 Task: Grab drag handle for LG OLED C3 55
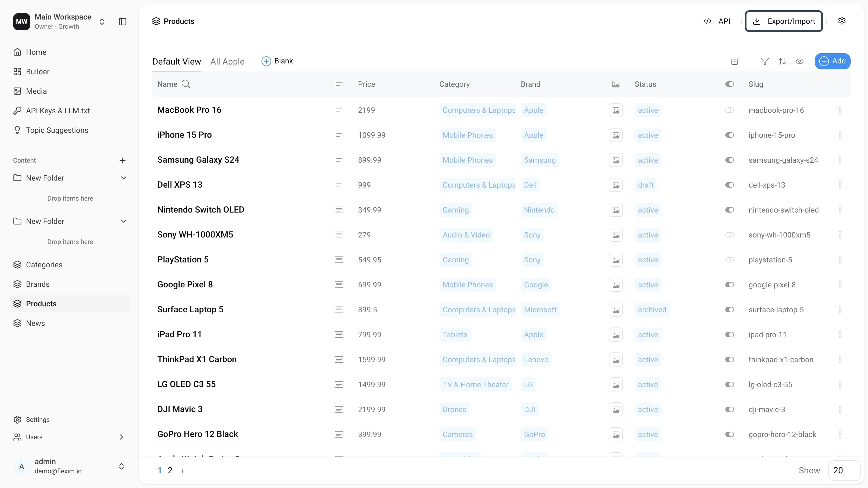(x=840, y=384)
